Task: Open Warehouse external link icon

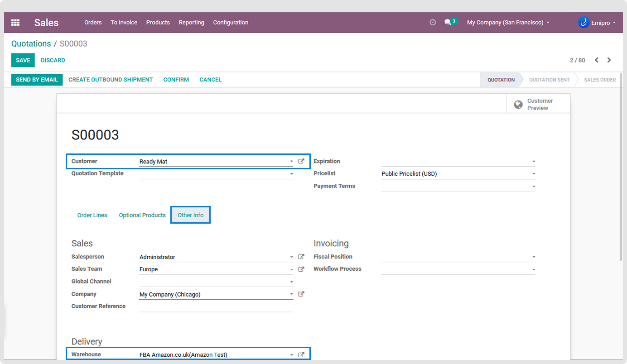Action: pyautogui.click(x=301, y=355)
